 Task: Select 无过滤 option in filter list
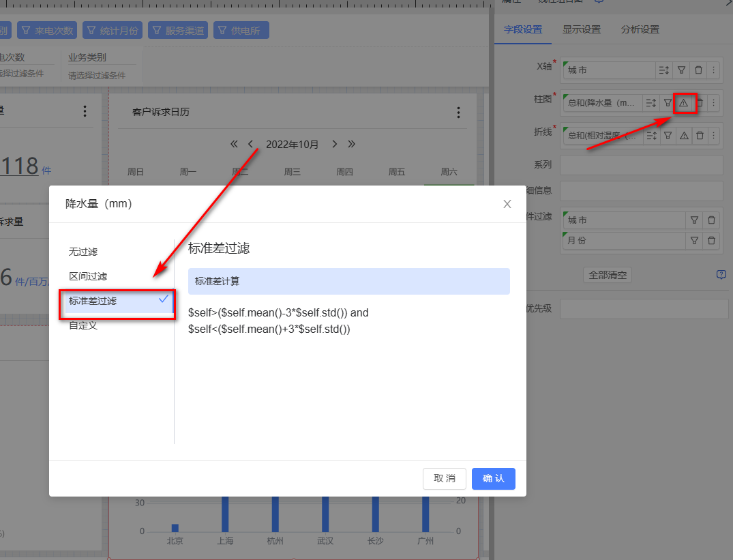click(83, 252)
